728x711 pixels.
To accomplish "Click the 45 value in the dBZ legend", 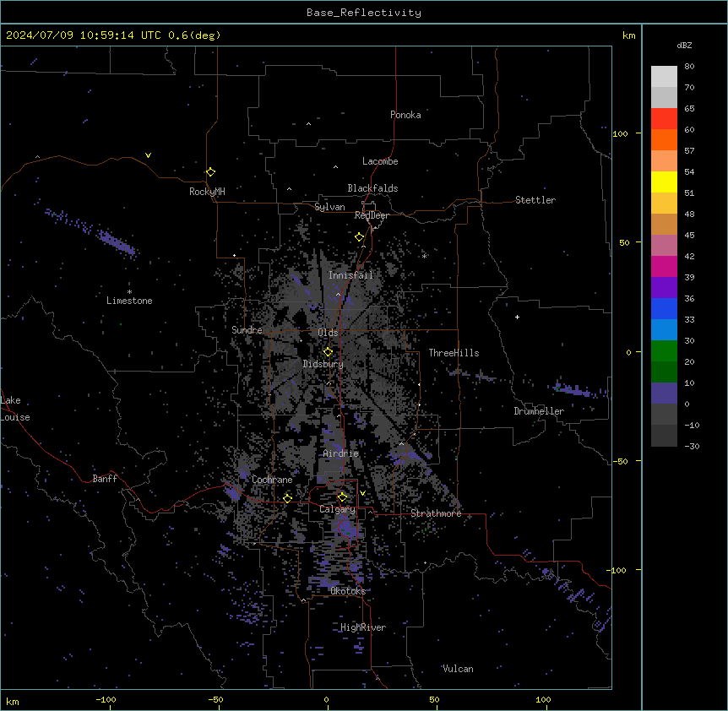I will 689,236.
